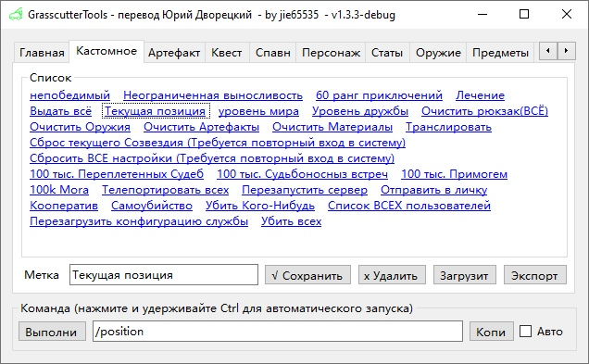Choose 100 тыс. Примогем link
Viewport: 589px width, 364px height.
(454, 174)
